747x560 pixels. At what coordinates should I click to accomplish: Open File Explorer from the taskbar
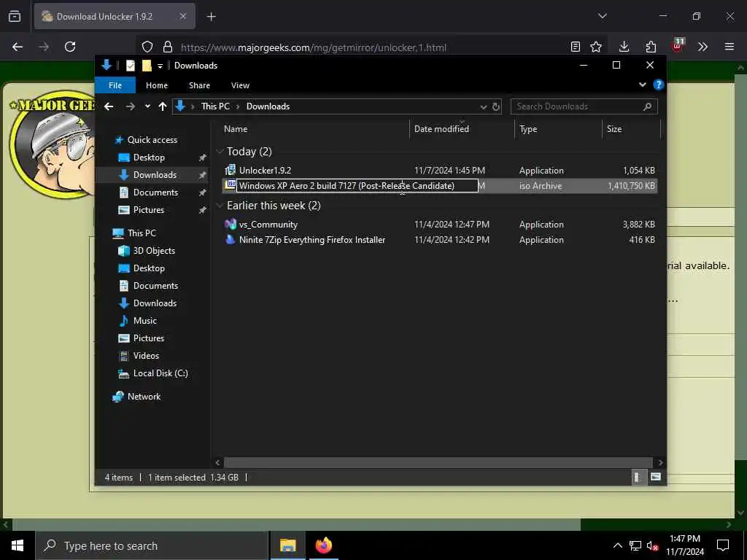tap(287, 545)
